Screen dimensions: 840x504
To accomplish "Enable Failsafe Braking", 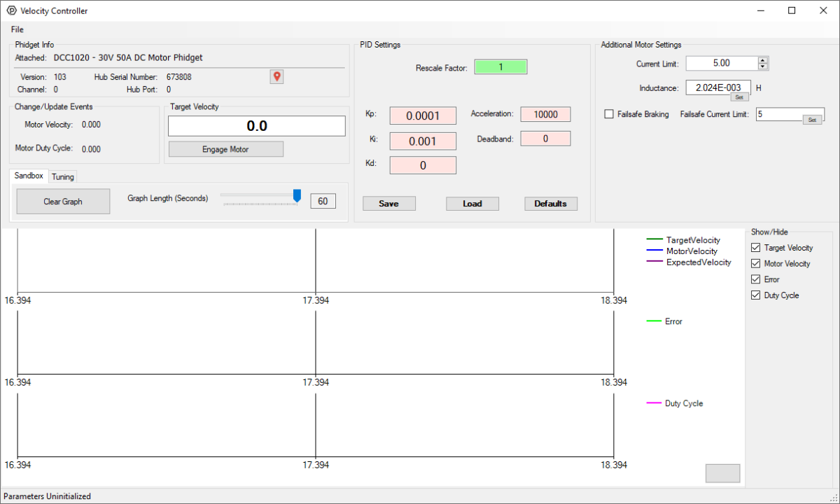I will coord(608,114).
